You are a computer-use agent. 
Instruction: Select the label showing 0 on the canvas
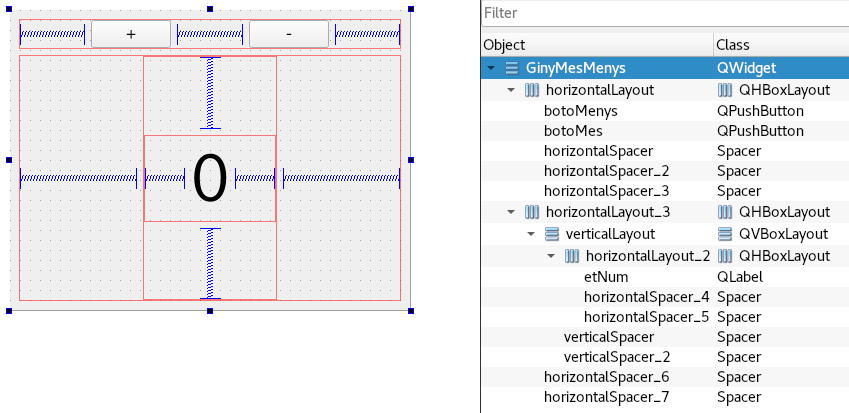[x=210, y=179]
